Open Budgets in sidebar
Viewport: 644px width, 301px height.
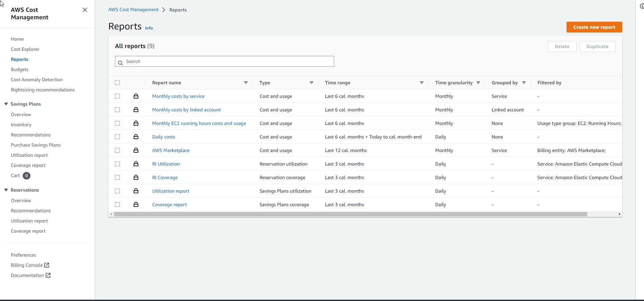pos(20,69)
